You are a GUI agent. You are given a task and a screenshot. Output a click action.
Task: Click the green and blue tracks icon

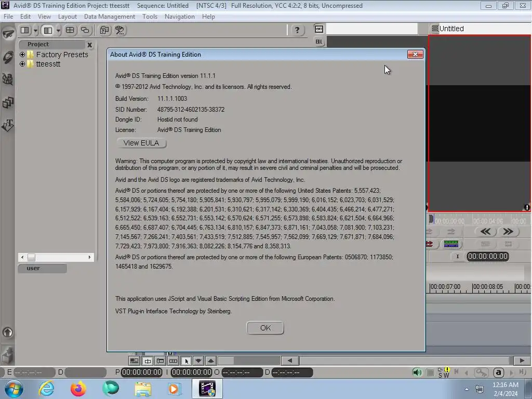pos(451,244)
